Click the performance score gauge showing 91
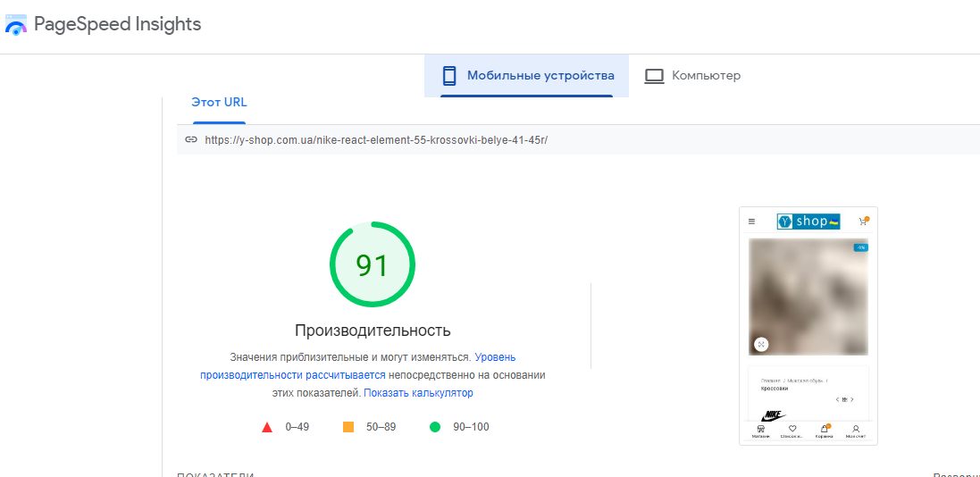Screen dimensions: 980x477 click(373, 264)
